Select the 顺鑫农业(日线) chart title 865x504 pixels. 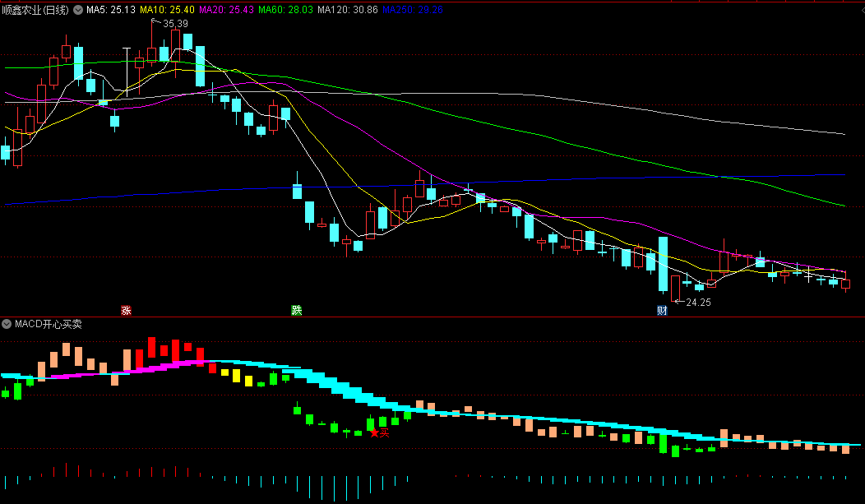(x=35, y=10)
